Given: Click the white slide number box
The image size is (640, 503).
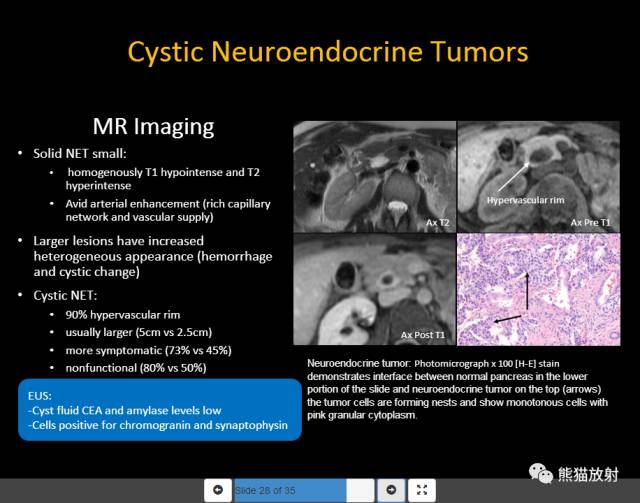Looking at the screenshot, I should (360, 490).
